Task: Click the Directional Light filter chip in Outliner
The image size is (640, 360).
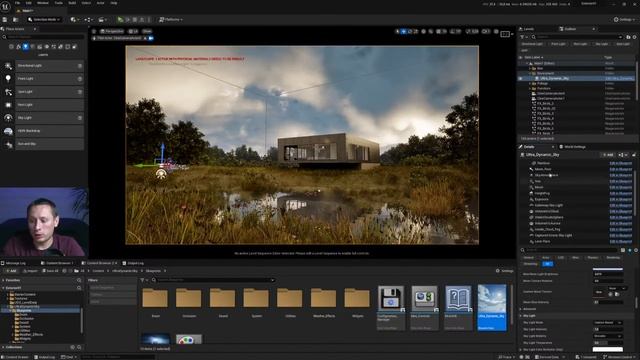Action: [x=532, y=44]
